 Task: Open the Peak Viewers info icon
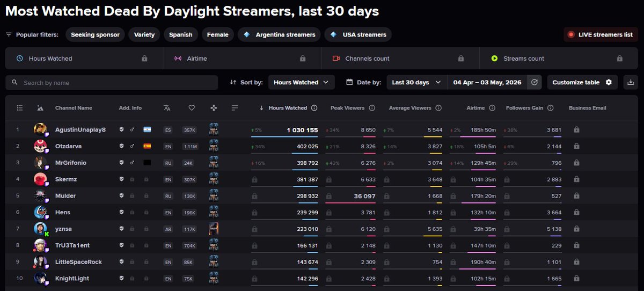click(372, 108)
